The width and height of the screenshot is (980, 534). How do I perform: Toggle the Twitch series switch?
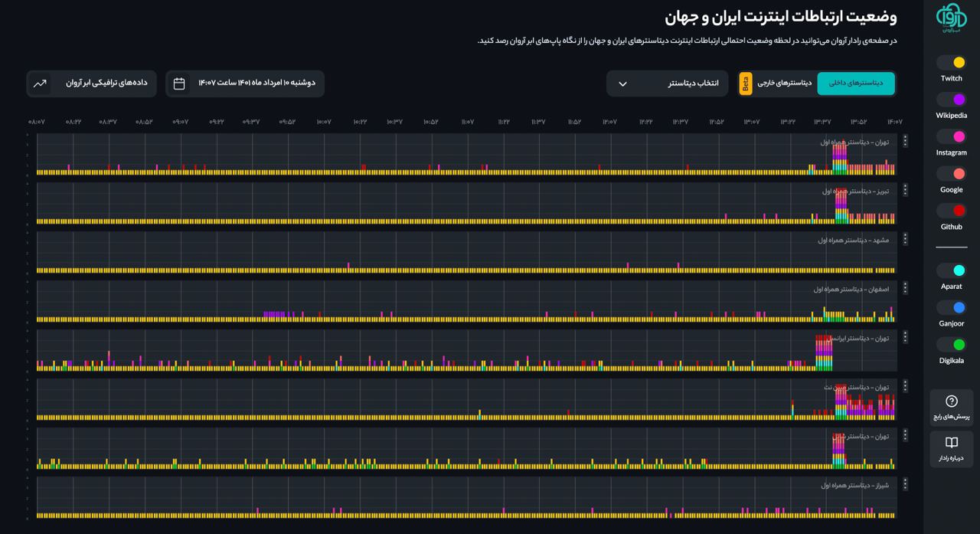point(952,63)
